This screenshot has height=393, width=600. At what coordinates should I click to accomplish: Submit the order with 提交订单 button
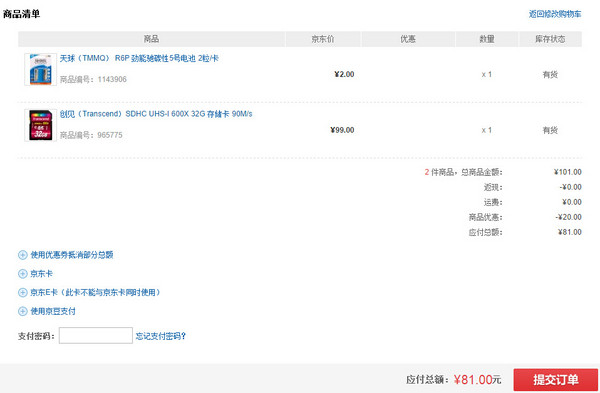556,380
